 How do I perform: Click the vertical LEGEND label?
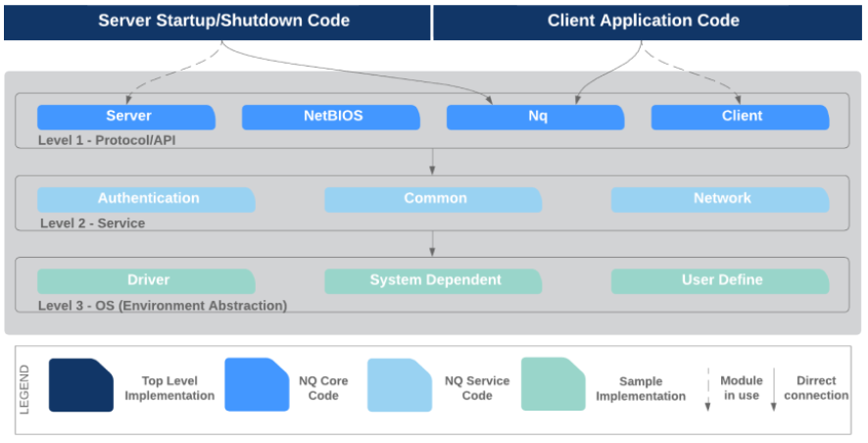tap(24, 389)
